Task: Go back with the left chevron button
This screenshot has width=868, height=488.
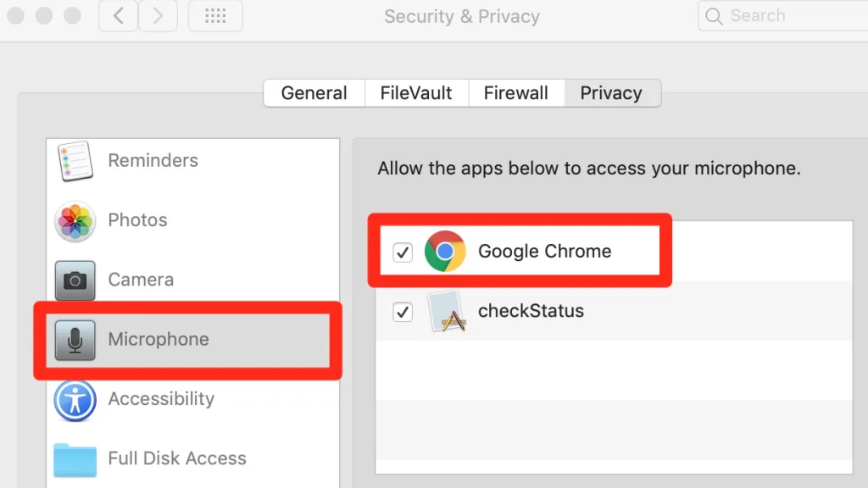Action: tap(119, 16)
